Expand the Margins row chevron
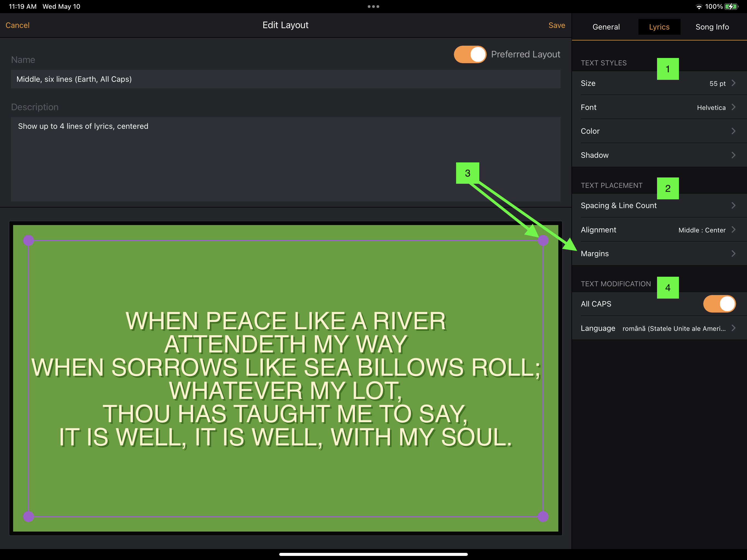 pos(733,254)
